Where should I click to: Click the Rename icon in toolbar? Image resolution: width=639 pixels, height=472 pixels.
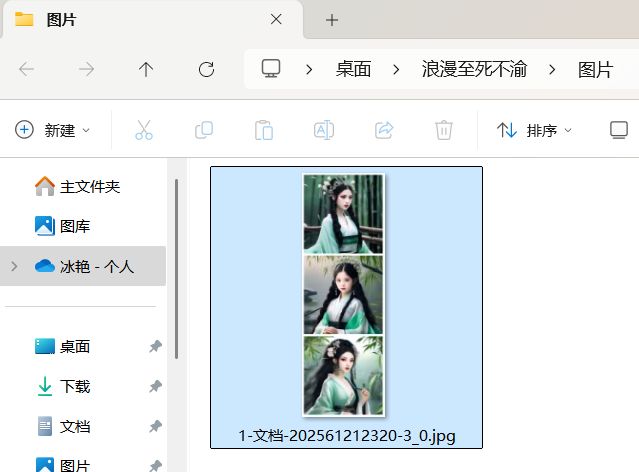pos(324,130)
